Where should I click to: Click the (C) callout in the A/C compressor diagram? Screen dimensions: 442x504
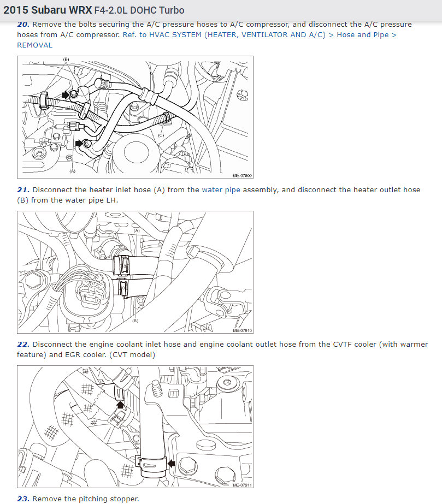coord(161,135)
